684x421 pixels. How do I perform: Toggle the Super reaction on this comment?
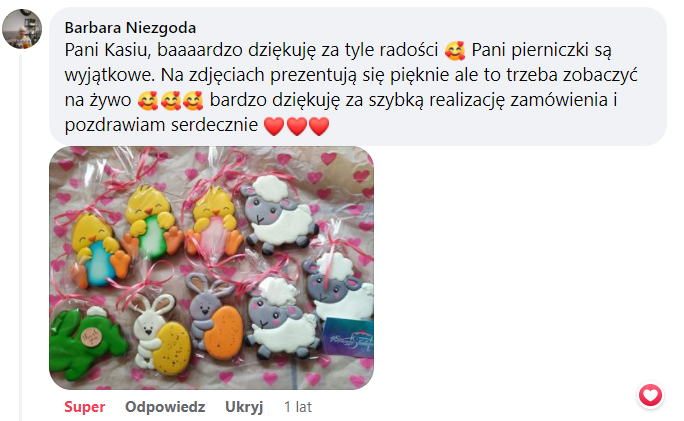85,407
